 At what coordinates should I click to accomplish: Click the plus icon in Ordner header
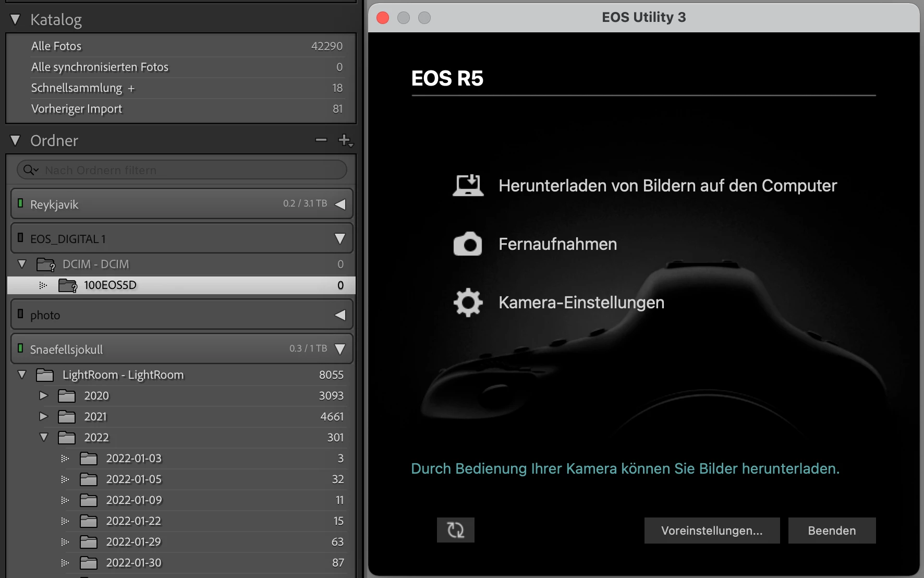pos(345,140)
